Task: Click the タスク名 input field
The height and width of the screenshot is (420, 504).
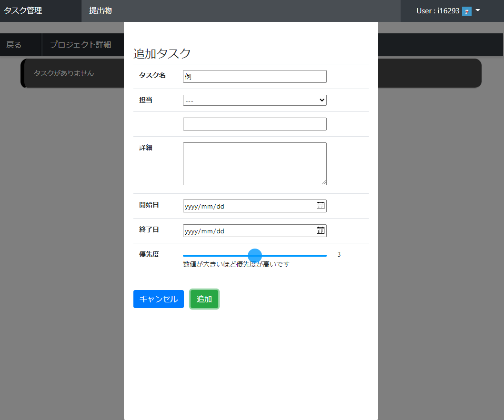Action: tap(254, 77)
